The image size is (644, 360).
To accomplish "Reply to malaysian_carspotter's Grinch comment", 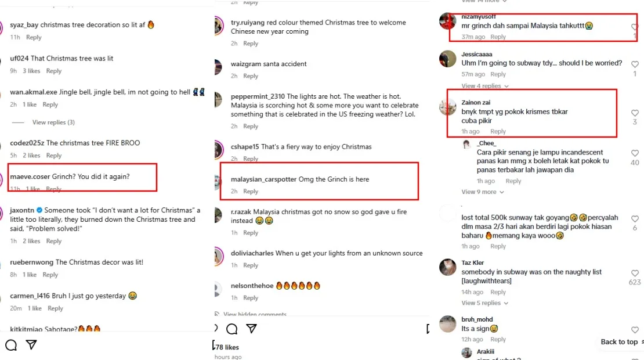I will coord(251,192).
